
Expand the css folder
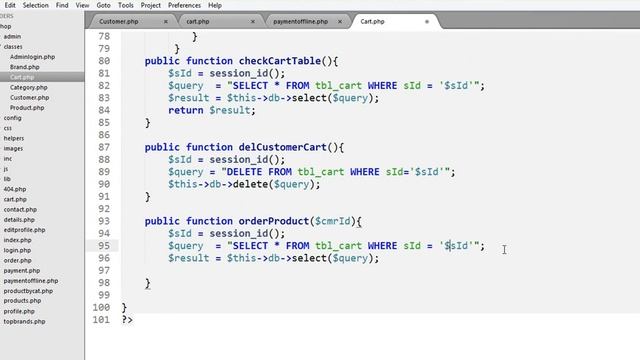[8, 128]
